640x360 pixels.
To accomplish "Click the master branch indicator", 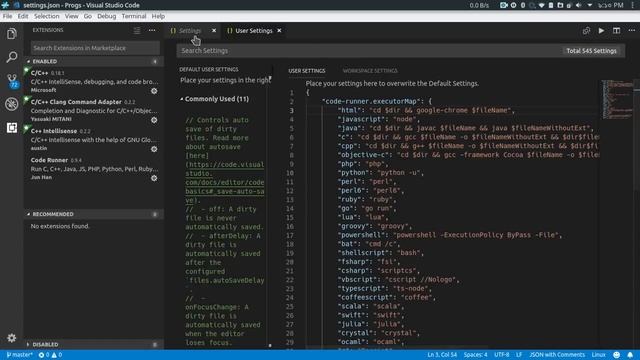I will [19, 355].
